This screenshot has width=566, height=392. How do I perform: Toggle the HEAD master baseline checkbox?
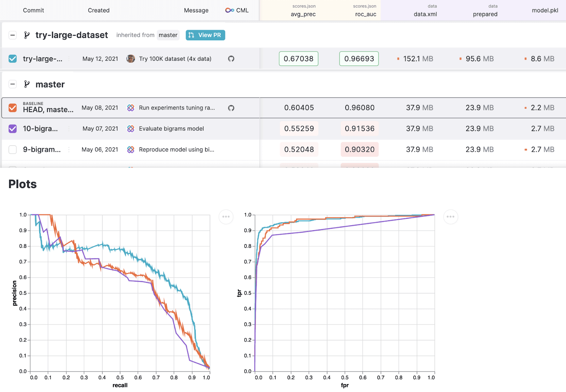(13, 108)
